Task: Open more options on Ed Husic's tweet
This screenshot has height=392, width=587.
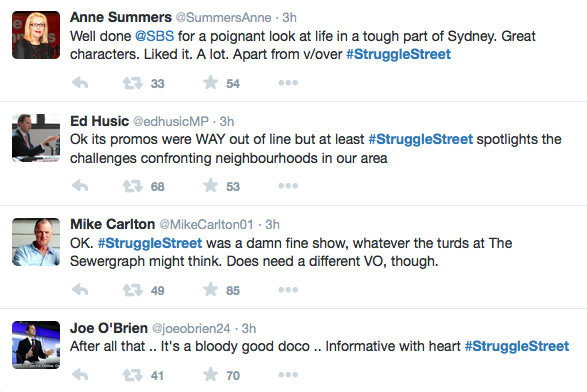Action: [x=288, y=186]
